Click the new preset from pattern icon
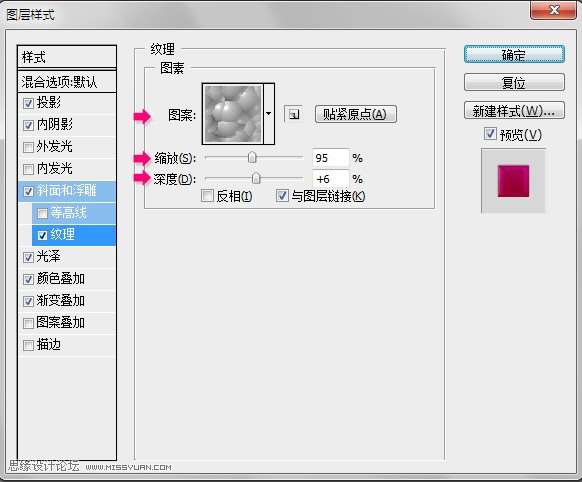Viewport: 582px width, 482px height. click(293, 114)
